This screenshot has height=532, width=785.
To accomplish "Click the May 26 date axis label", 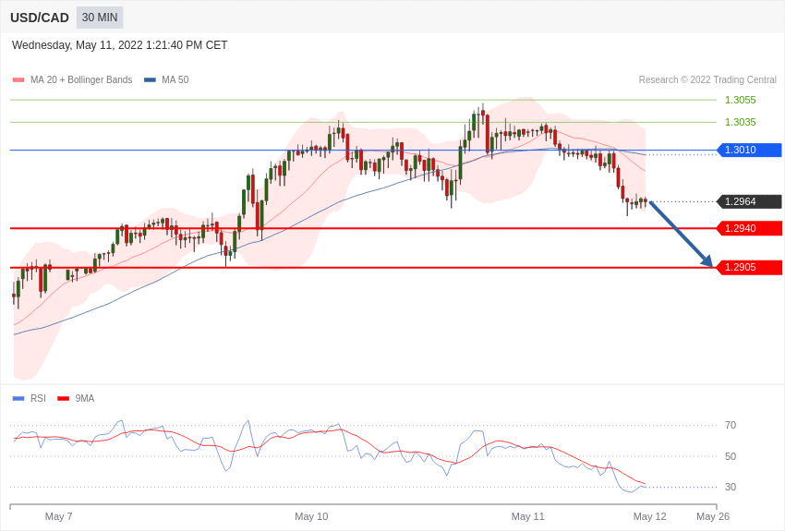I will coord(713,516).
